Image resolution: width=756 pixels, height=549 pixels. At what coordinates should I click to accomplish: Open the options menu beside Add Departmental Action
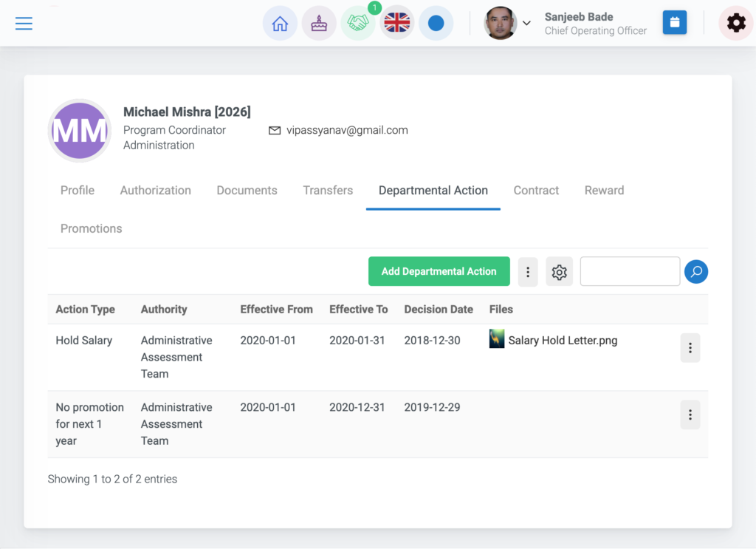(x=528, y=272)
